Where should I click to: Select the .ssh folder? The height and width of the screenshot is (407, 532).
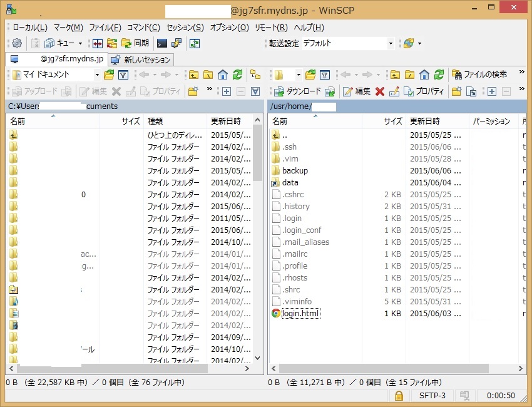click(x=289, y=147)
